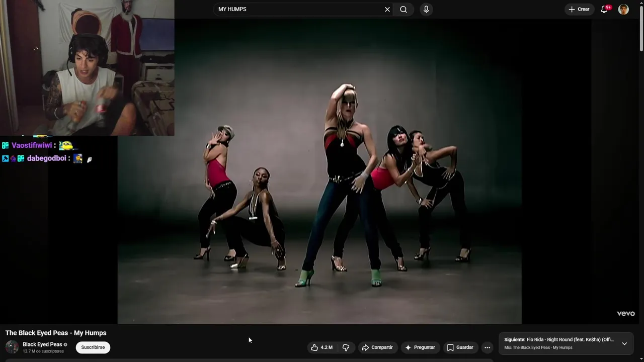Image resolution: width=644 pixels, height=362 pixels.
Task: Save the video with Guardar
Action: pyautogui.click(x=460, y=347)
